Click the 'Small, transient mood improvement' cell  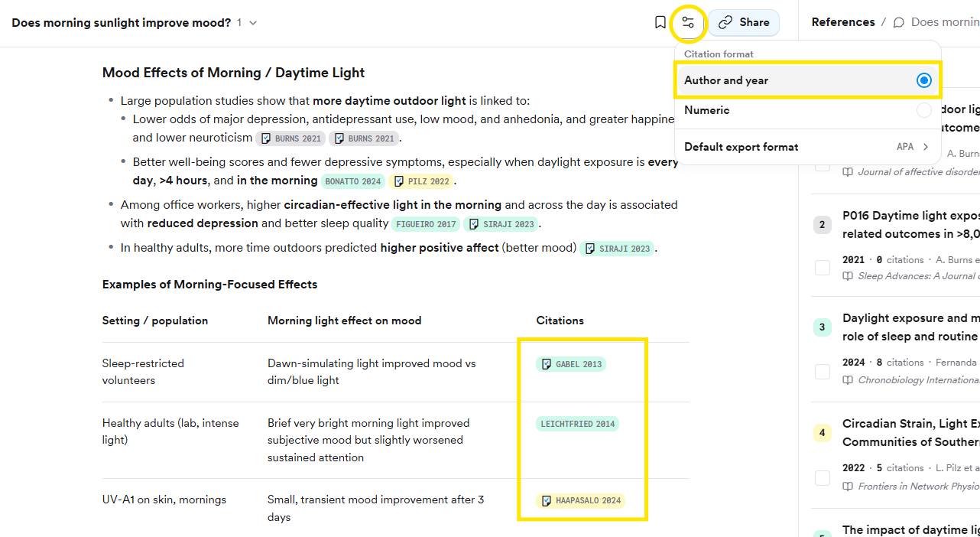[x=375, y=509]
